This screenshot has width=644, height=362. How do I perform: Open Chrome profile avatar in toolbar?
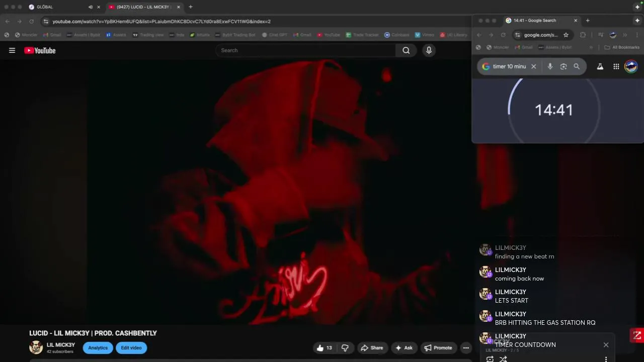point(613,35)
